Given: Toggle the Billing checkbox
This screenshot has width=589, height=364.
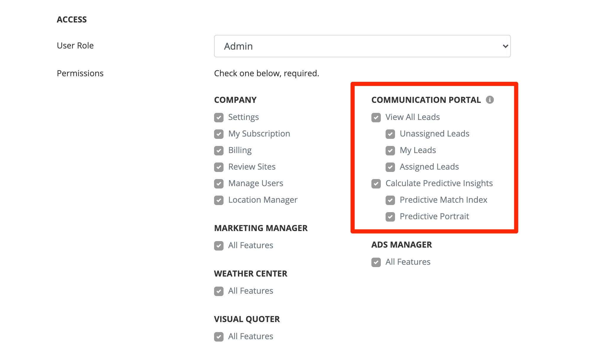Looking at the screenshot, I should click(x=219, y=151).
